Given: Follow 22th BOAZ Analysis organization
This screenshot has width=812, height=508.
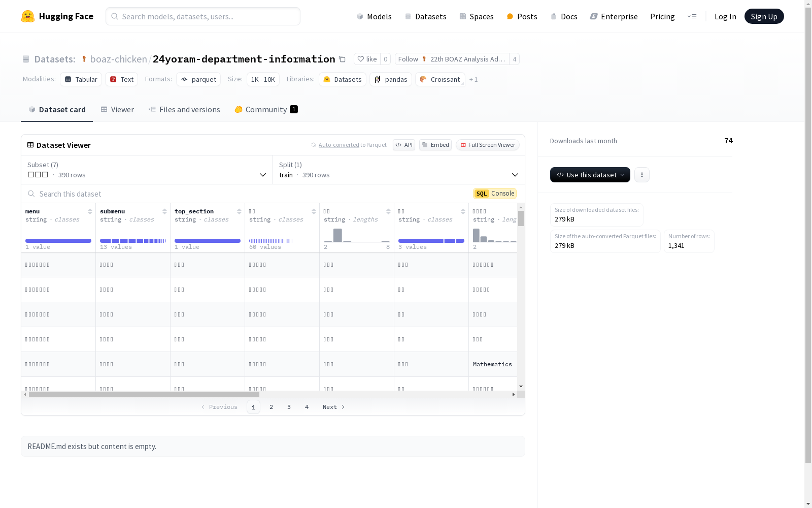Looking at the screenshot, I should (x=452, y=59).
